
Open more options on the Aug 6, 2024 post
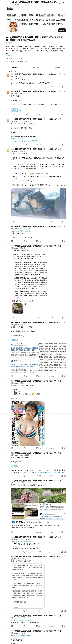click(65, 119)
